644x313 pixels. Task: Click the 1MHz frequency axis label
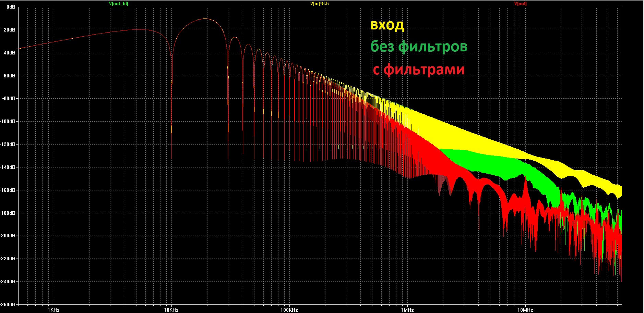[407, 310]
